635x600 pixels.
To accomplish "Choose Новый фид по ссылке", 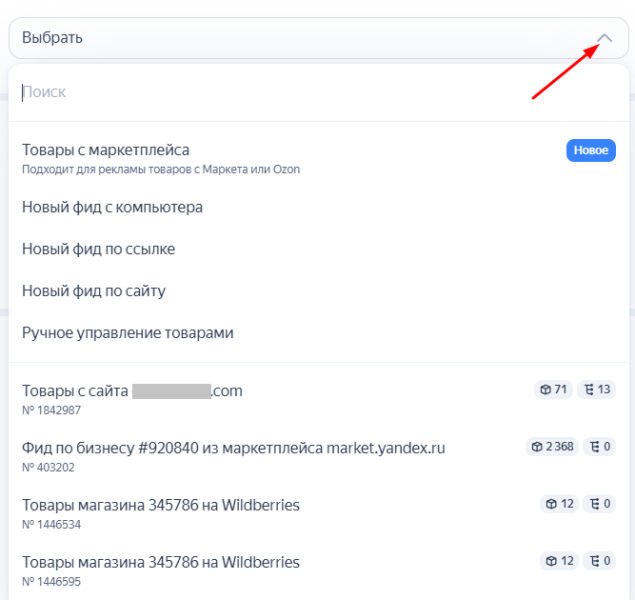I will click(318, 249).
